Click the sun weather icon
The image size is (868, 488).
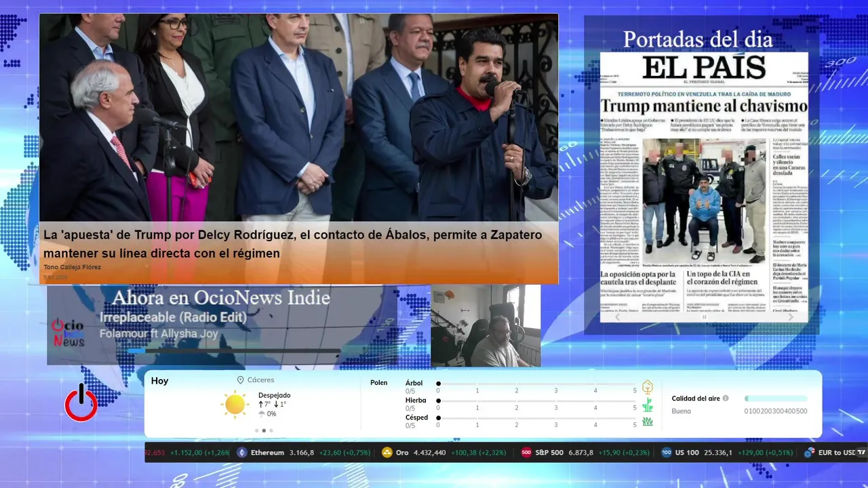235,405
